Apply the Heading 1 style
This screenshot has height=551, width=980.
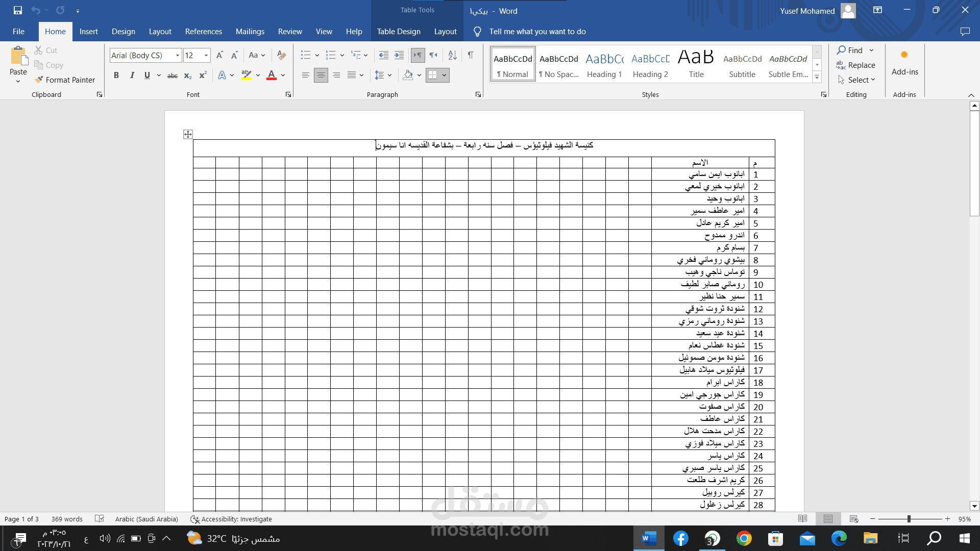[x=604, y=65]
